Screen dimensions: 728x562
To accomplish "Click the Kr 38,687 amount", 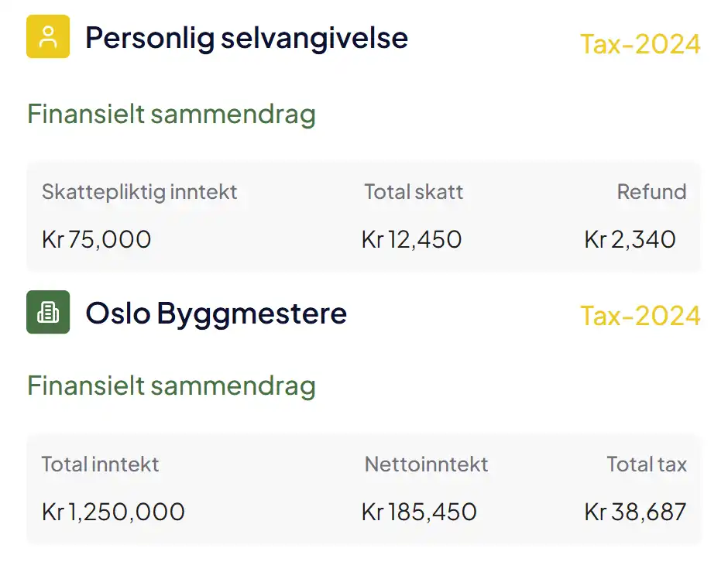I will (636, 512).
